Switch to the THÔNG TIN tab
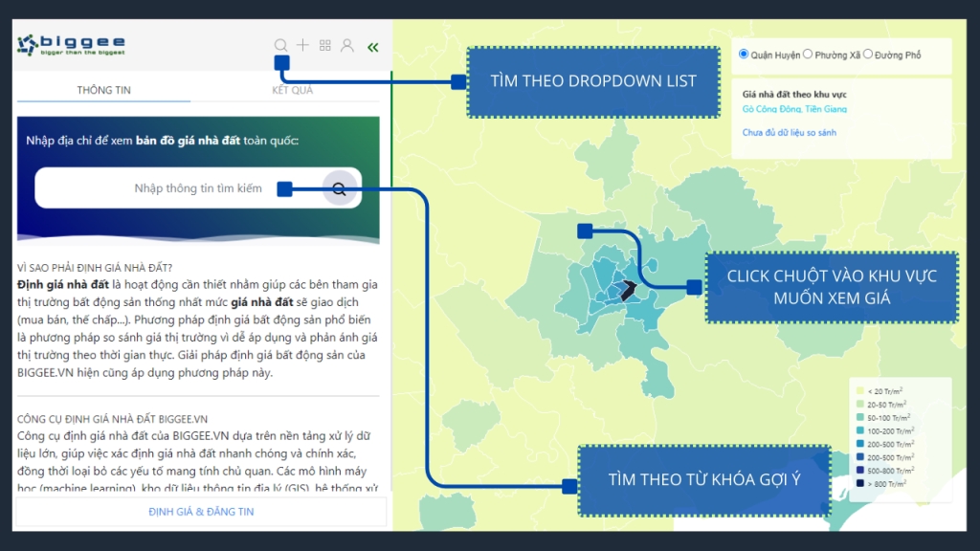Viewport: 980px width, 551px height. tap(103, 90)
